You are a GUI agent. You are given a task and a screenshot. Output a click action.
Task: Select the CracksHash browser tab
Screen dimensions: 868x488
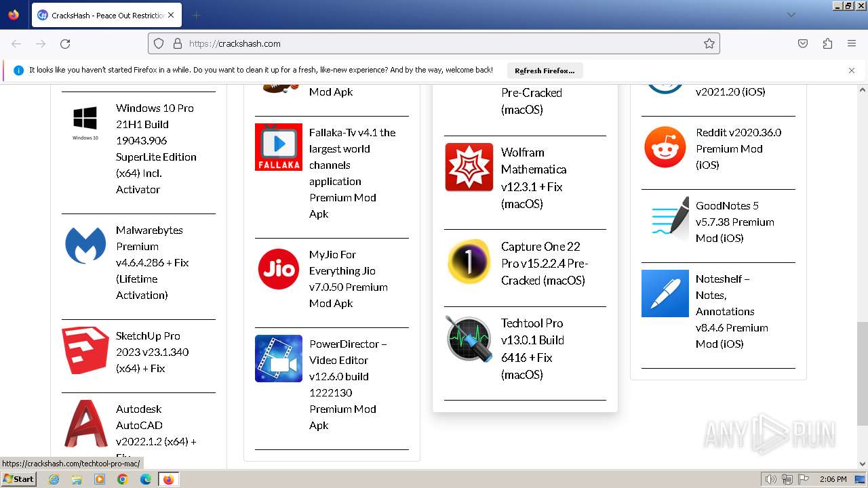point(106,15)
